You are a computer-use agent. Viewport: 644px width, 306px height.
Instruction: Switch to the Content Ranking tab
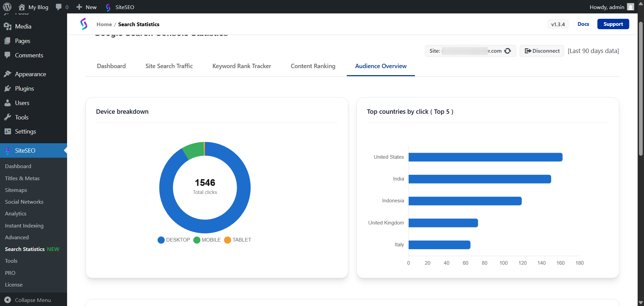[x=313, y=66]
